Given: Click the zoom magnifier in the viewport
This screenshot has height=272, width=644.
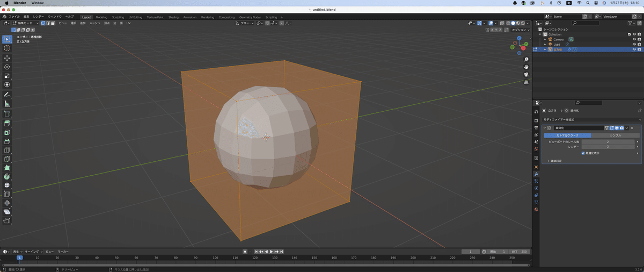Looking at the screenshot, I should click(527, 60).
